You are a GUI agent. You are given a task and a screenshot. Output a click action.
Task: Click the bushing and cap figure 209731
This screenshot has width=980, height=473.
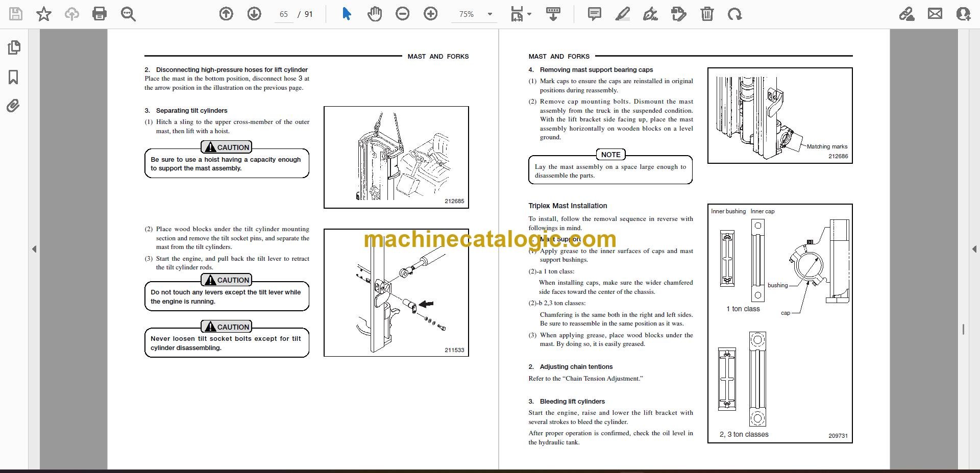click(780, 323)
